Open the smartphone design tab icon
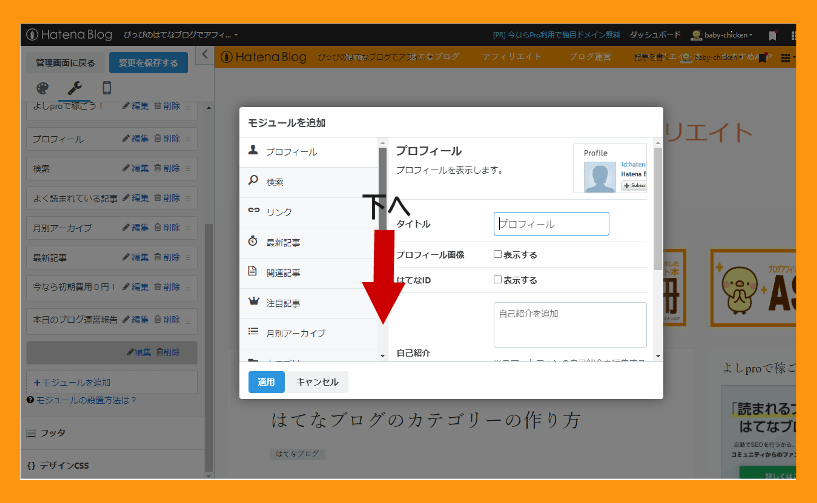817x503 pixels. pos(107,88)
